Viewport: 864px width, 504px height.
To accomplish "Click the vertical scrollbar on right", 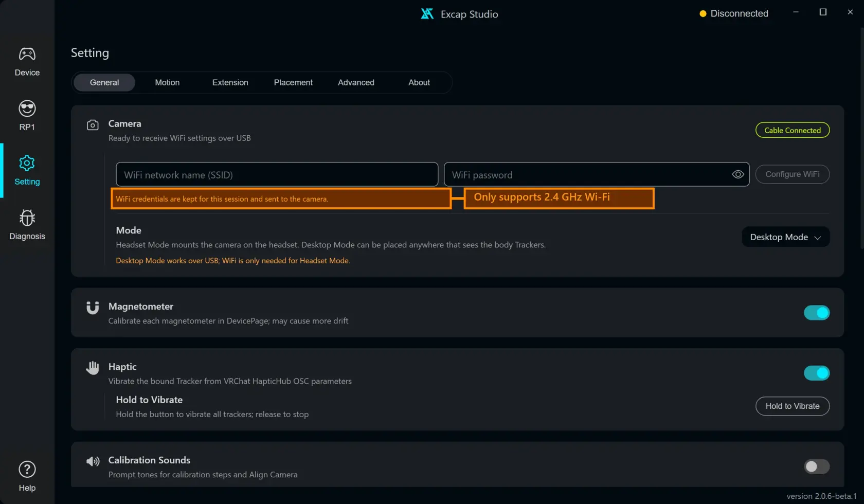I will 861,139.
